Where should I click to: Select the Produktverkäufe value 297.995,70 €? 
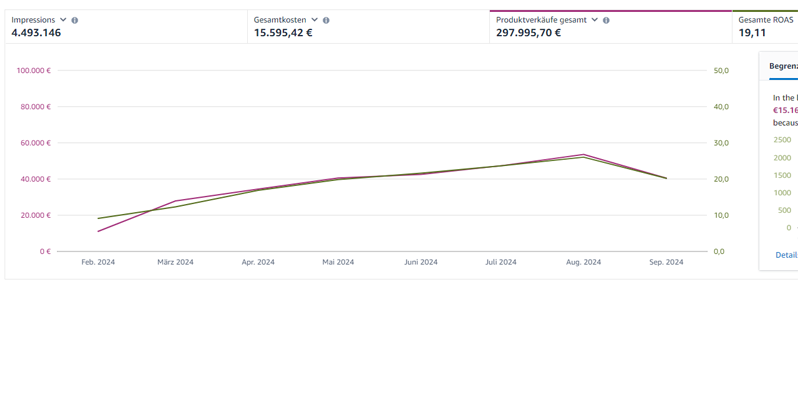pos(528,33)
